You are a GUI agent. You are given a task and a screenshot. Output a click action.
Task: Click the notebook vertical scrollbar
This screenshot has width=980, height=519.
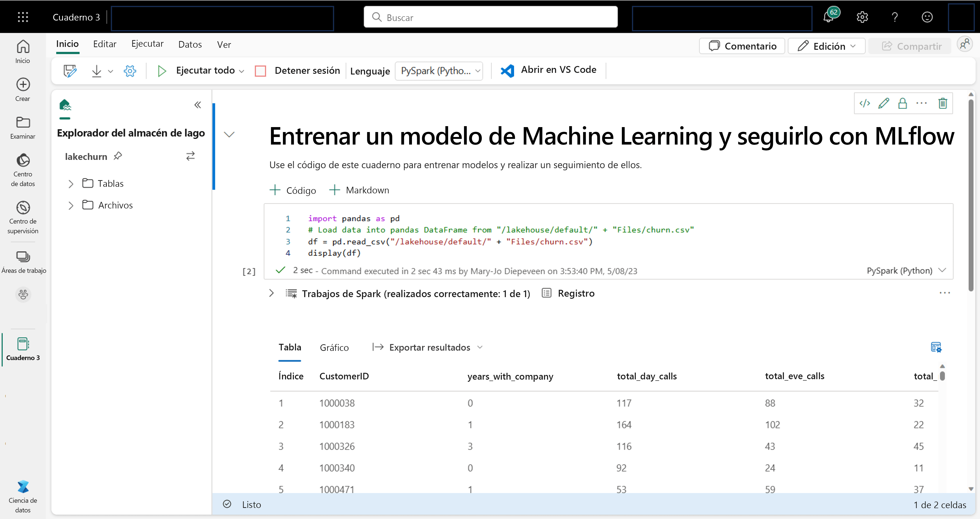[x=971, y=194]
